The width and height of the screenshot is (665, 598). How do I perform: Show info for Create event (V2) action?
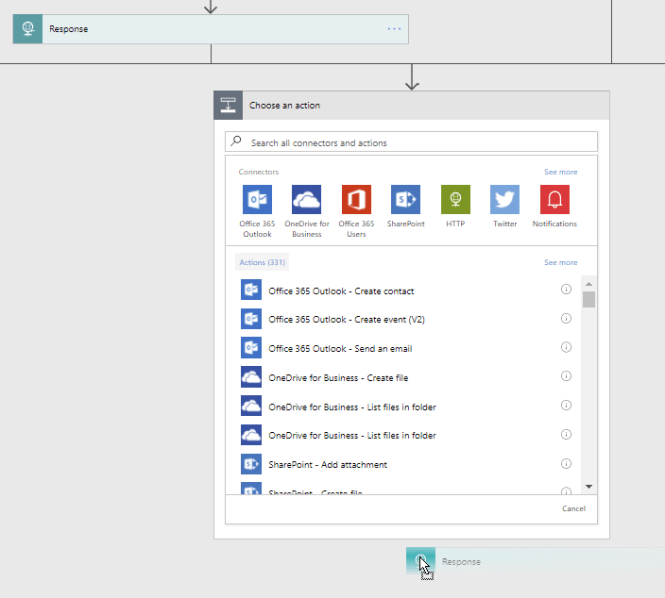pos(566,319)
